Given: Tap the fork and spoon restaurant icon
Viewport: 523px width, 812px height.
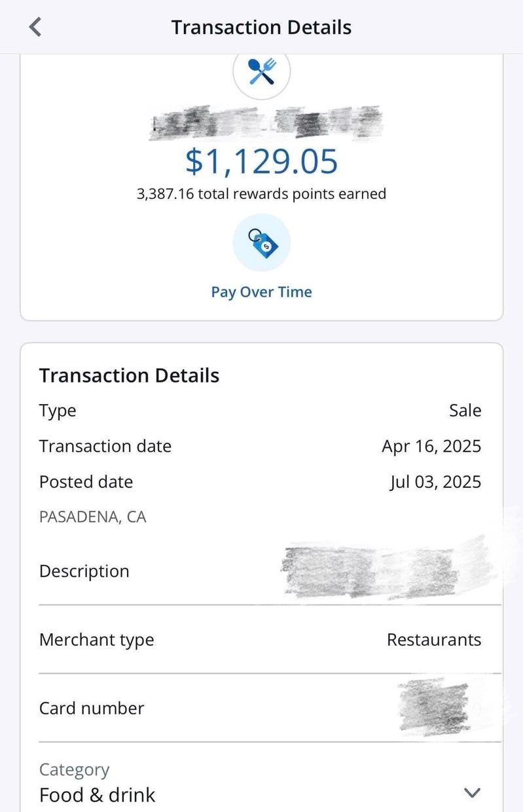Looking at the screenshot, I should pos(262,71).
